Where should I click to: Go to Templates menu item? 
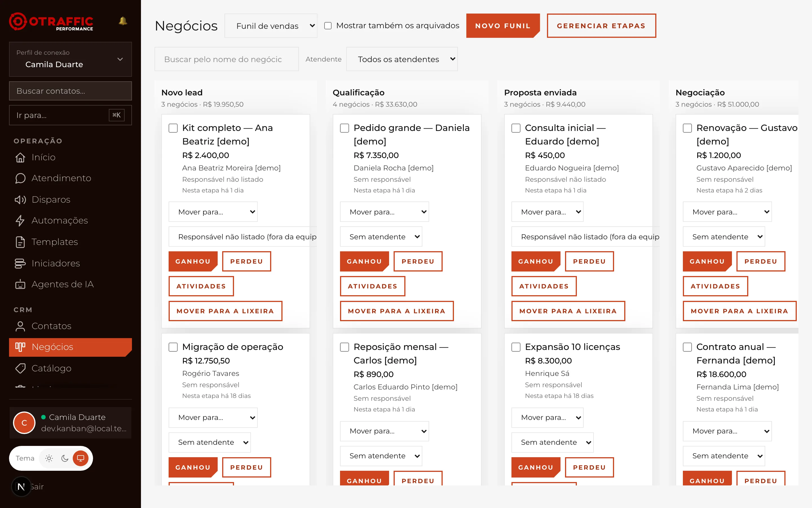click(70, 242)
